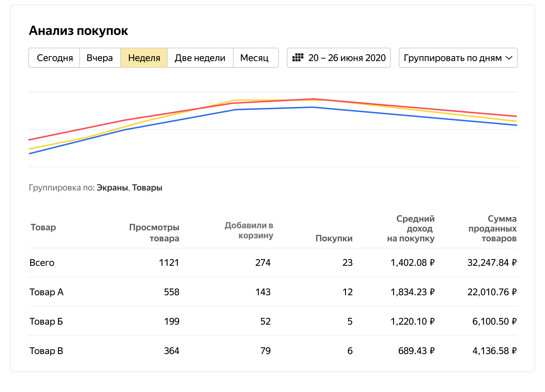Select the Сегодня period tab

click(55, 58)
